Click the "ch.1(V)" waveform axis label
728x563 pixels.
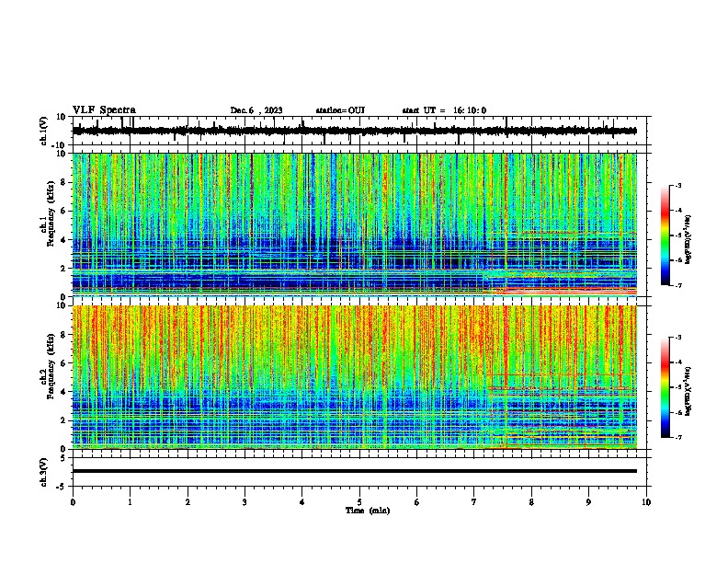pyautogui.click(x=44, y=131)
